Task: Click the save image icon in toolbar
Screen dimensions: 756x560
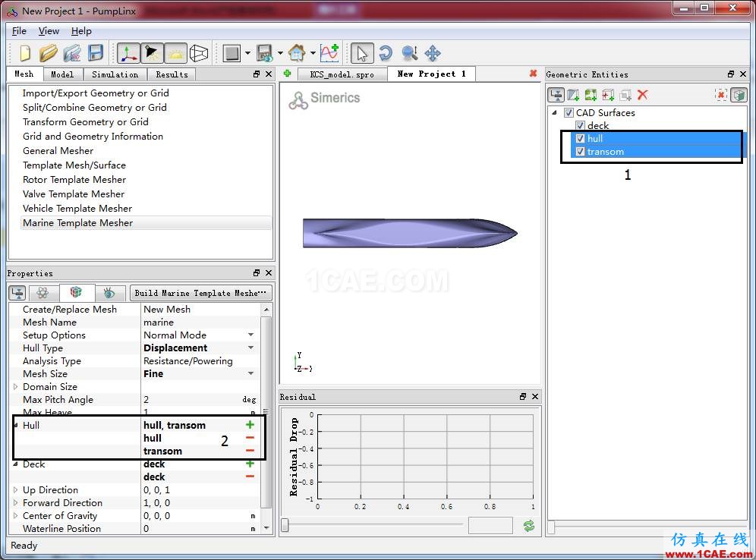Action: click(265, 53)
